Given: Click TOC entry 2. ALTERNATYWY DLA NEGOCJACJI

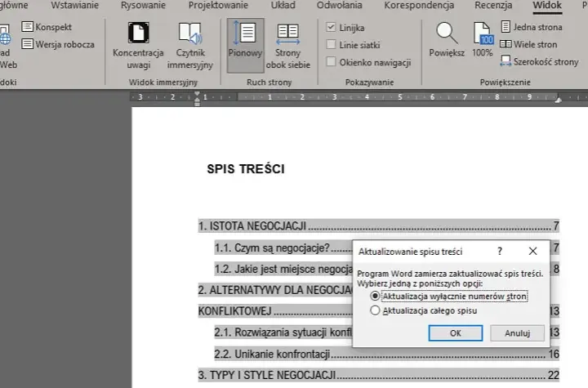Looking at the screenshot, I should (275, 290).
